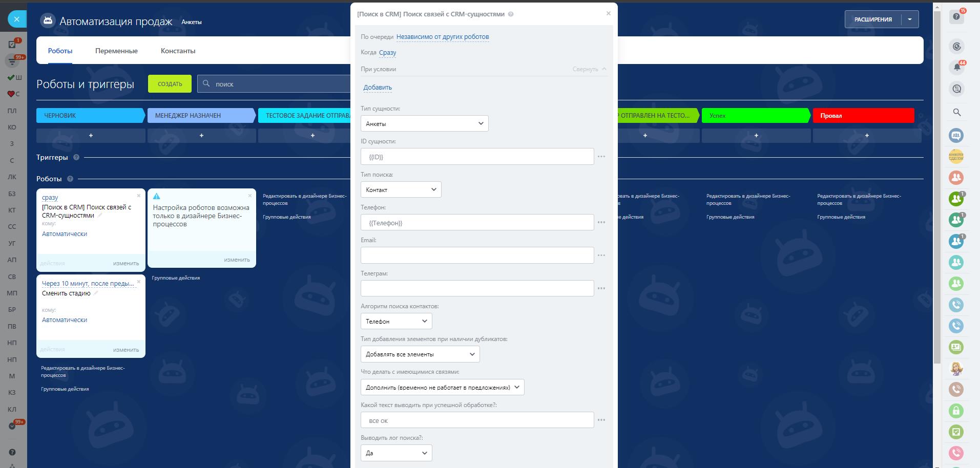Open the pink phone call icon

tap(956, 453)
